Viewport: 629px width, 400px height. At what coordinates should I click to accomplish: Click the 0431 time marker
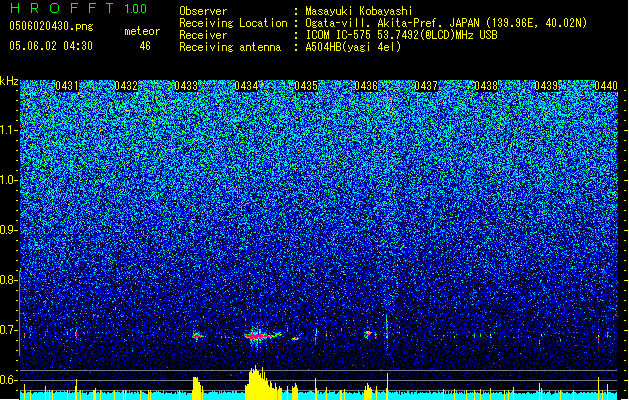[67, 86]
